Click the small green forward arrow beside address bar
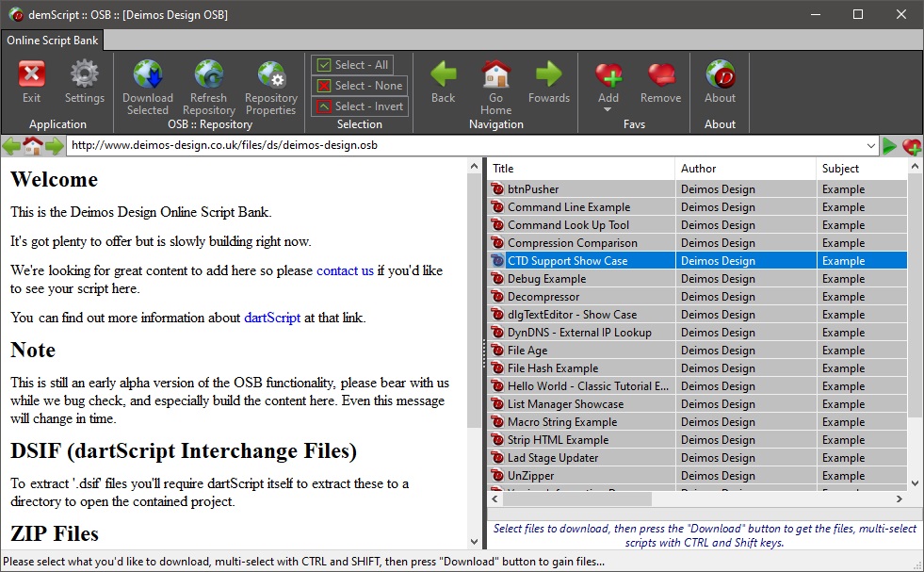 click(55, 146)
